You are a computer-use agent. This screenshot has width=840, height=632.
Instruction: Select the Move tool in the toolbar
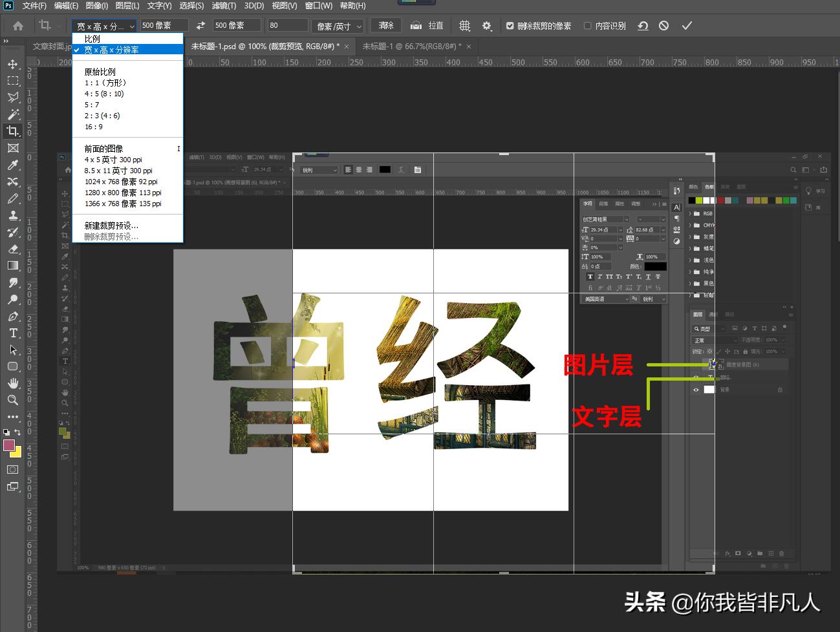pyautogui.click(x=14, y=64)
